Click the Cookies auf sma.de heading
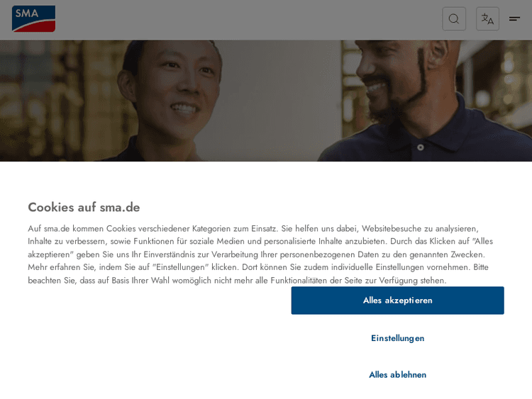 pos(84,207)
